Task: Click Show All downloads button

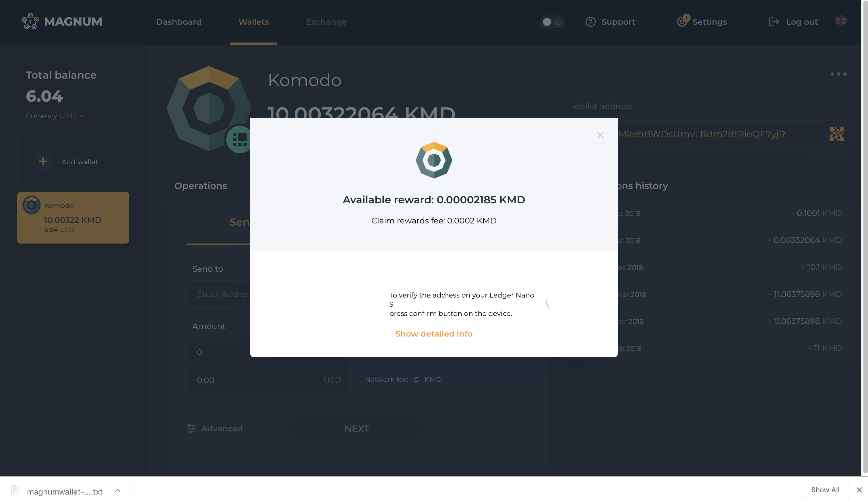Action: 825,490
